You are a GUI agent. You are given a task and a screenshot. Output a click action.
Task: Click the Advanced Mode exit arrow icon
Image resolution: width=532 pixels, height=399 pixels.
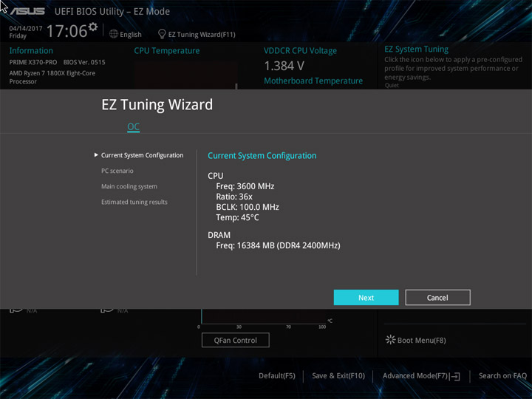[455, 376]
